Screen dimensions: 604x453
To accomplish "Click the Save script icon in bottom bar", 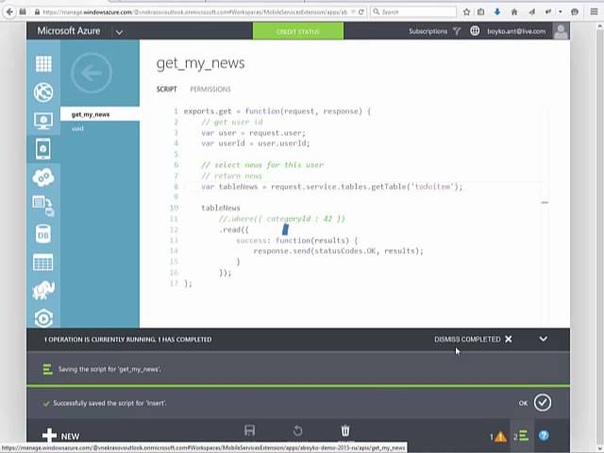I will 250,430.
